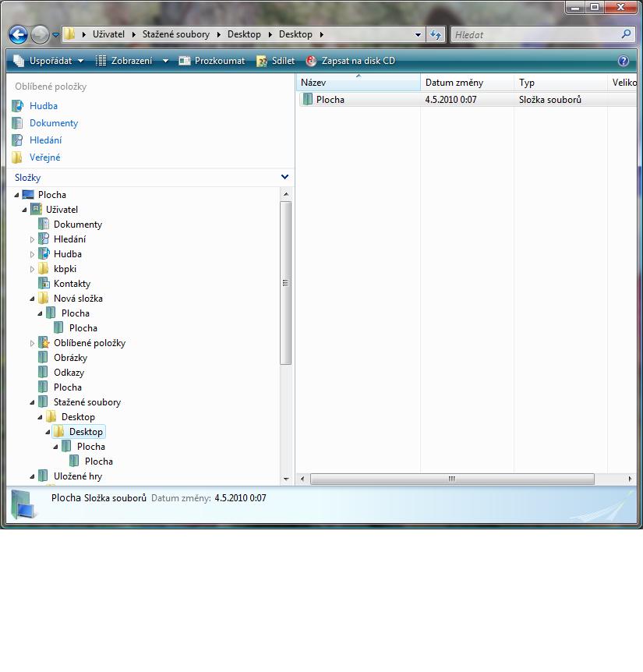Collapse the Nová složka tree node
The width and height of the screenshot is (643, 672).
pos(32,299)
